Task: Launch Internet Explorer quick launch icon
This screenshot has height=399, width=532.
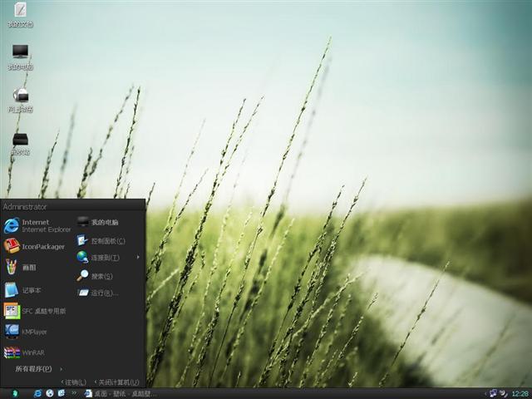Action: (37, 393)
